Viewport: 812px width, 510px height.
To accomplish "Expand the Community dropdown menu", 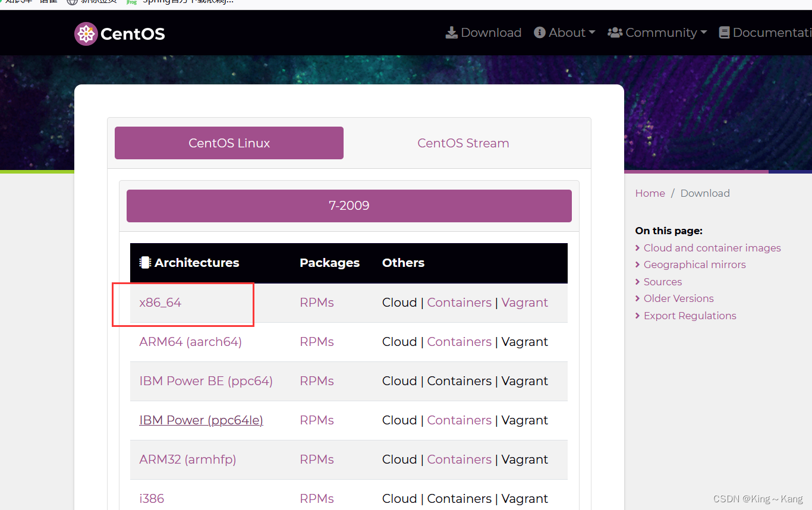I will coord(657,33).
